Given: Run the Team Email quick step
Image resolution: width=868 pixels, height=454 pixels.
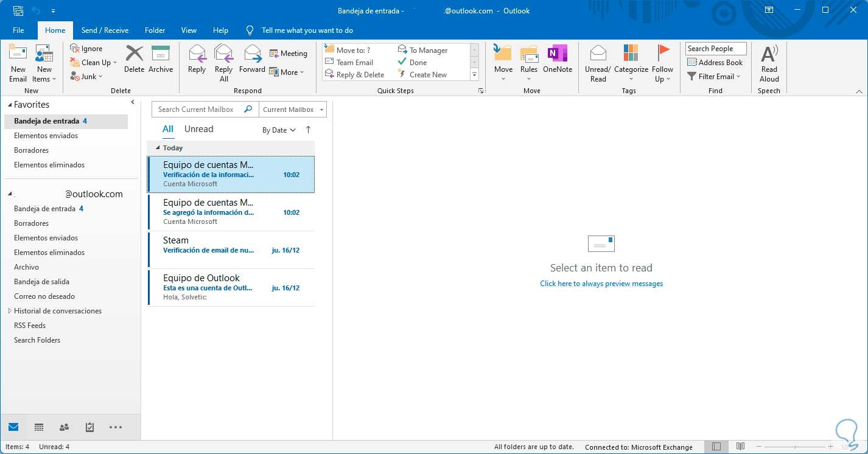Looking at the screenshot, I should [349, 62].
